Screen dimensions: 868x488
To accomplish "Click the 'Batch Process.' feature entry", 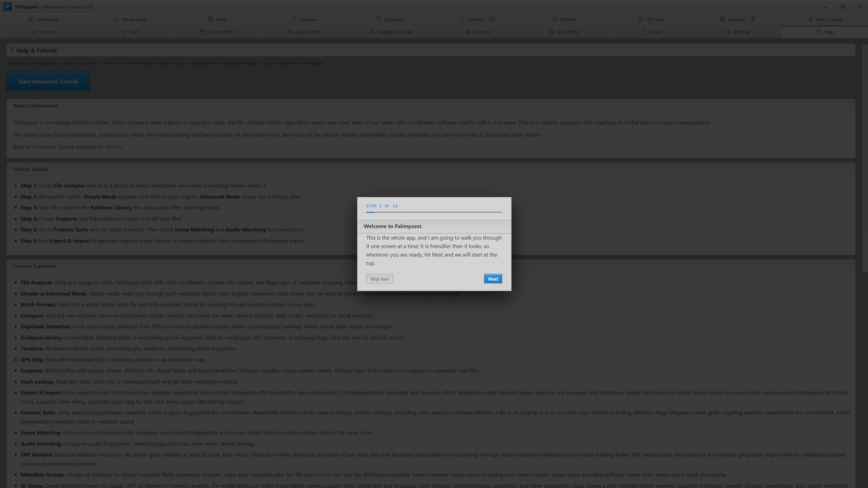I will 168,304.
